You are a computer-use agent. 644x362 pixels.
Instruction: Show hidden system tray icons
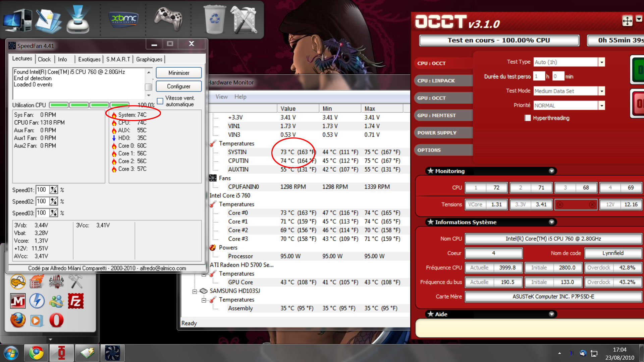[559, 353]
